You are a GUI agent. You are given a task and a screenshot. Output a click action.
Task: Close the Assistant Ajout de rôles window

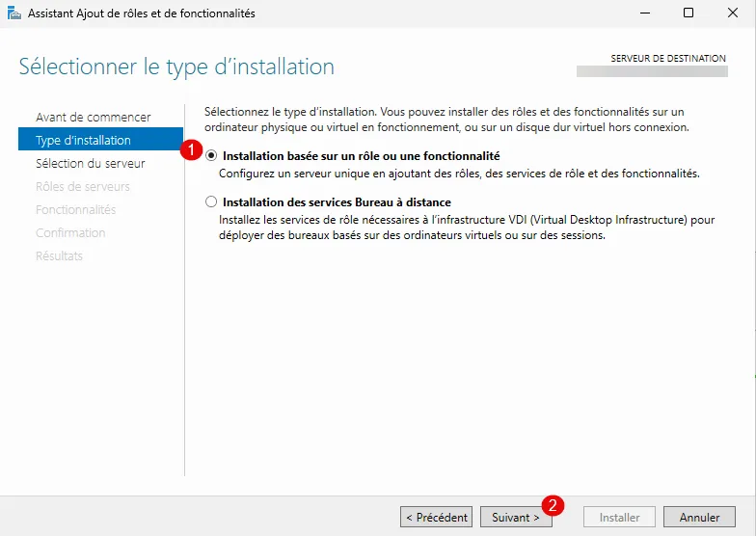[x=733, y=13]
